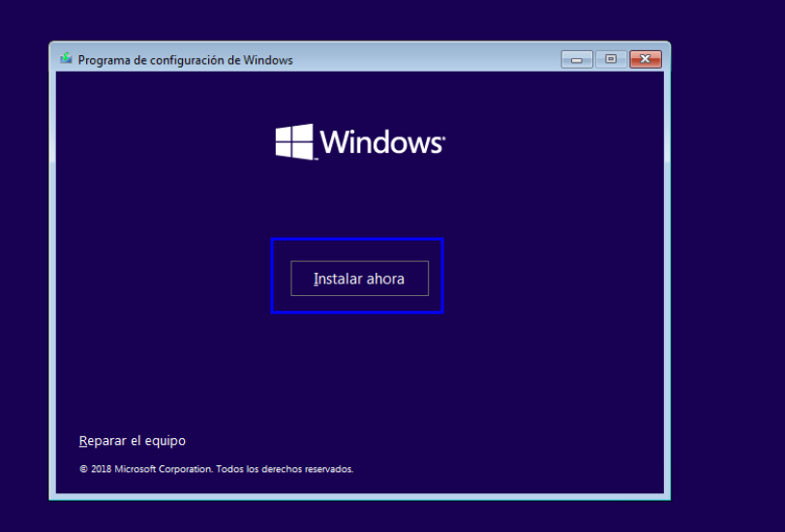
Task: Close the Programa de configuración de Windows window
Action: (646, 59)
